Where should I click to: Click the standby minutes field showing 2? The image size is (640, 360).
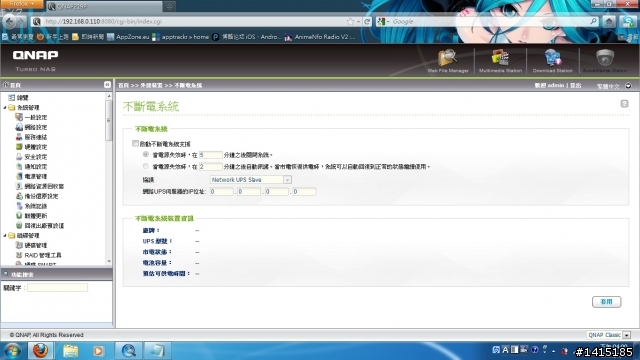210,167
